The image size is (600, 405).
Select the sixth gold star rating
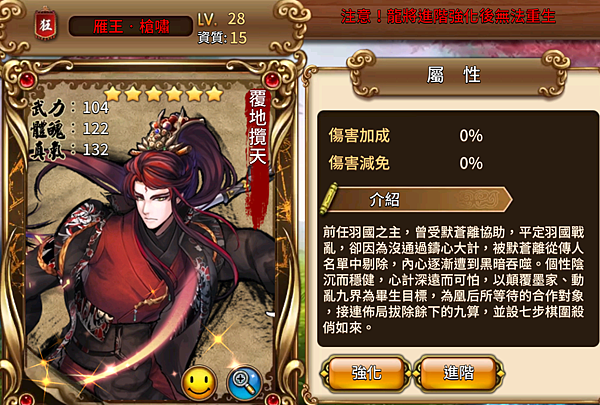point(214,93)
